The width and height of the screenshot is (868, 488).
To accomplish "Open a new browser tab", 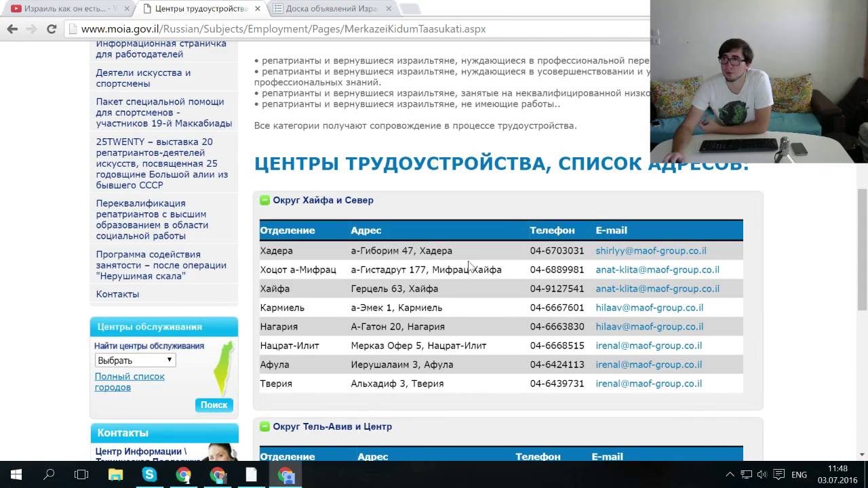I will click(410, 9).
